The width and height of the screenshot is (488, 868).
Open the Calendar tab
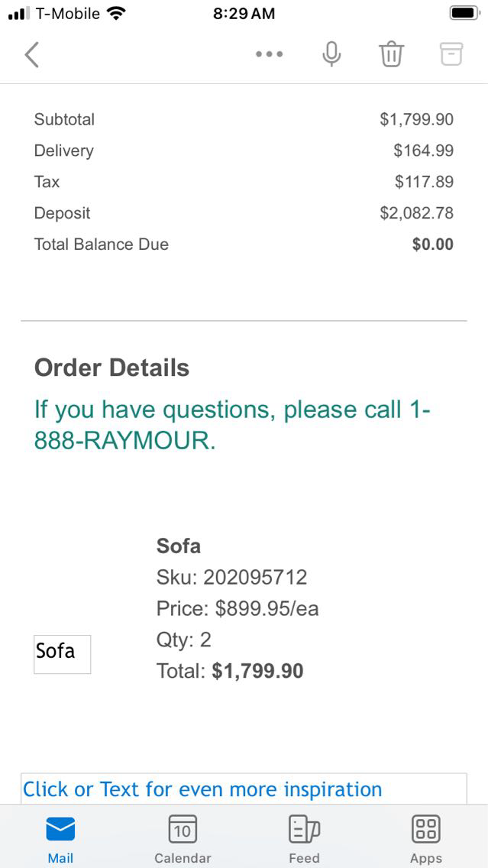(x=182, y=837)
